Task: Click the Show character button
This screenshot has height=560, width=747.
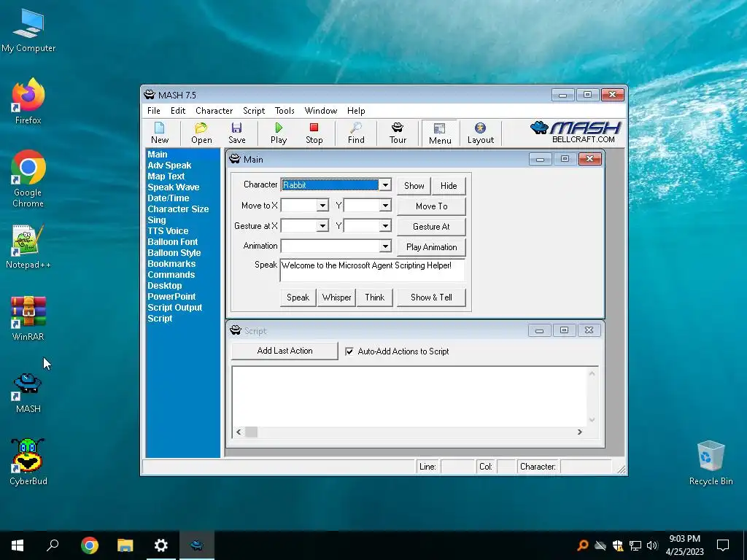Action: (414, 186)
